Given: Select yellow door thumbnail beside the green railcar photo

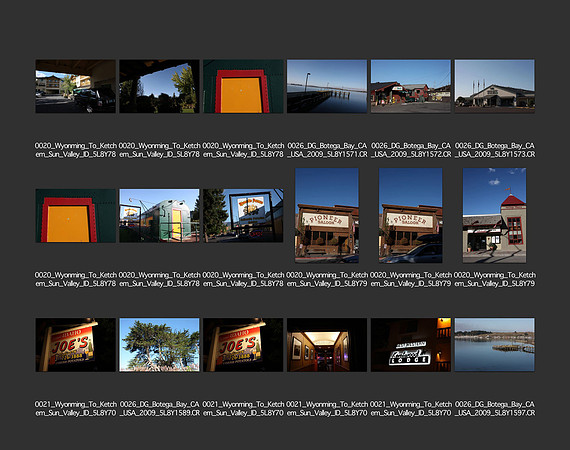Looking at the screenshot, I should point(76,216).
